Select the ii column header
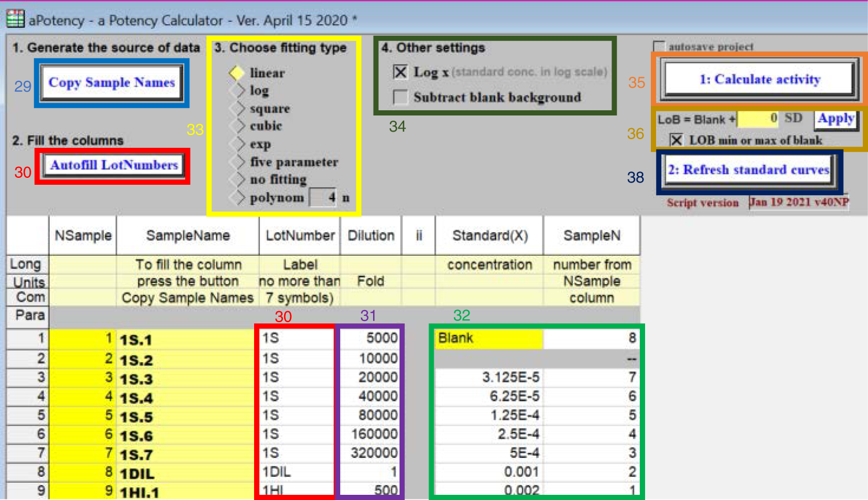 tap(419, 236)
